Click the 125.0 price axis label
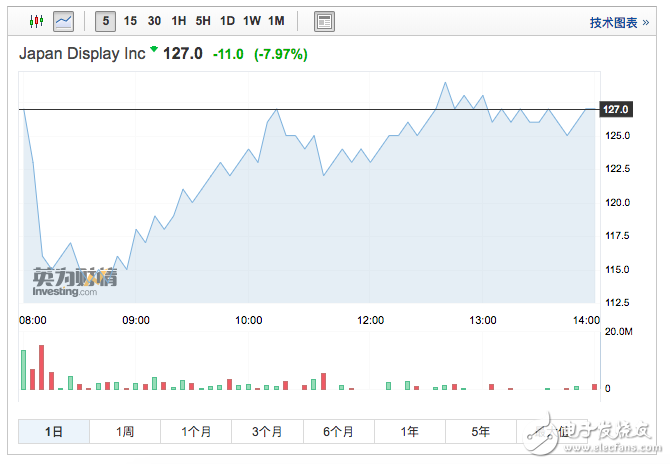The image size is (670, 464). click(617, 136)
